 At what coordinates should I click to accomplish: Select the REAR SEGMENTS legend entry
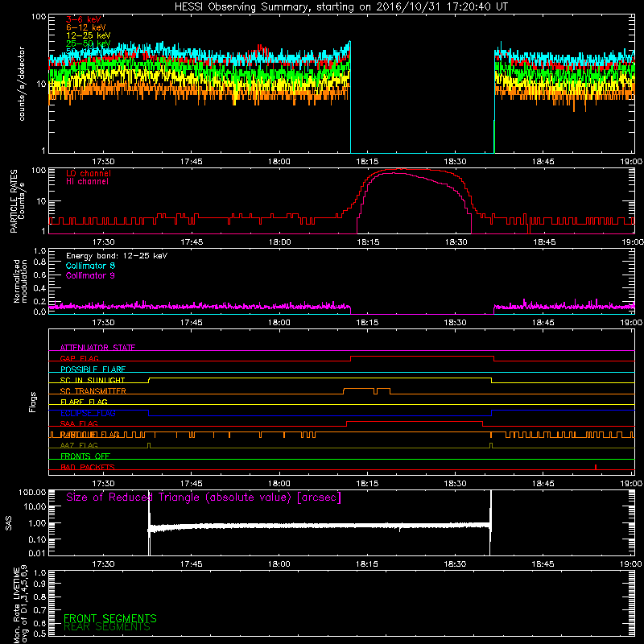pyautogui.click(x=107, y=627)
